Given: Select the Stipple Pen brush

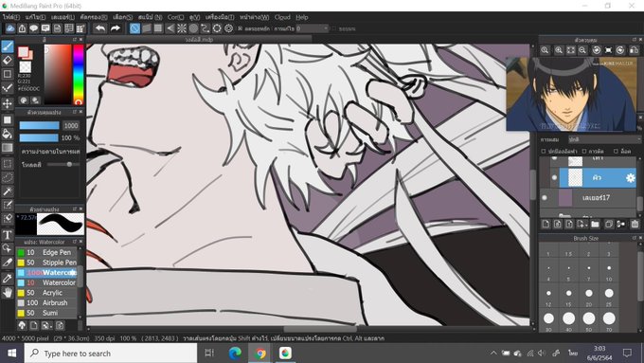Looking at the screenshot, I should pos(46,263).
